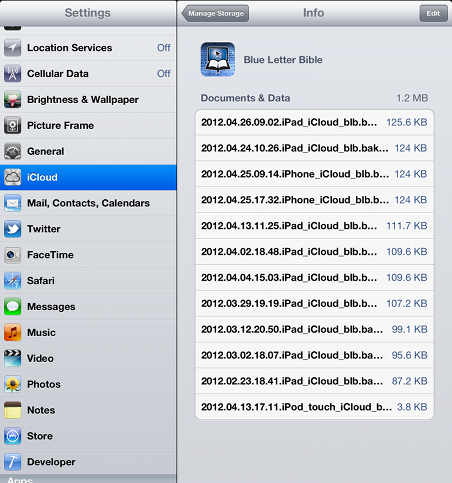Select file 2012.04.26.09.02.iPad_iCloud_blb
Image resolution: width=452 pixels, height=483 pixels.
315,122
